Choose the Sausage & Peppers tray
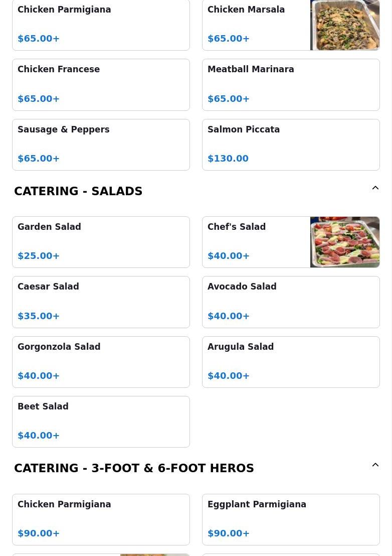392x556 pixels. click(101, 145)
